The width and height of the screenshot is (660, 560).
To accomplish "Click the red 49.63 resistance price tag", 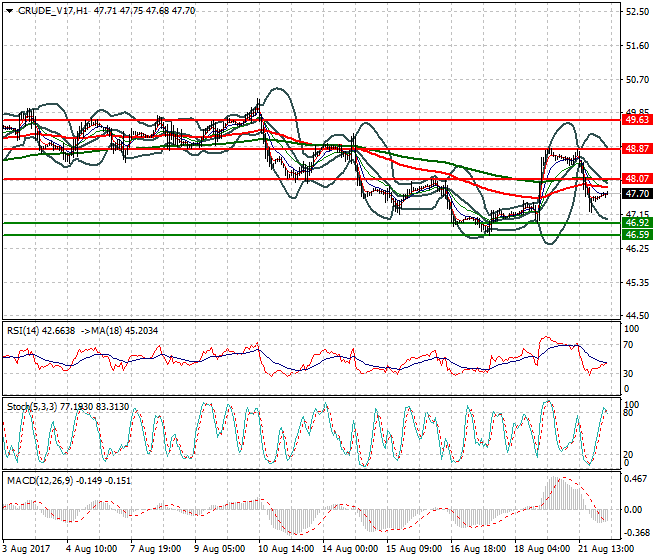I will (x=636, y=119).
